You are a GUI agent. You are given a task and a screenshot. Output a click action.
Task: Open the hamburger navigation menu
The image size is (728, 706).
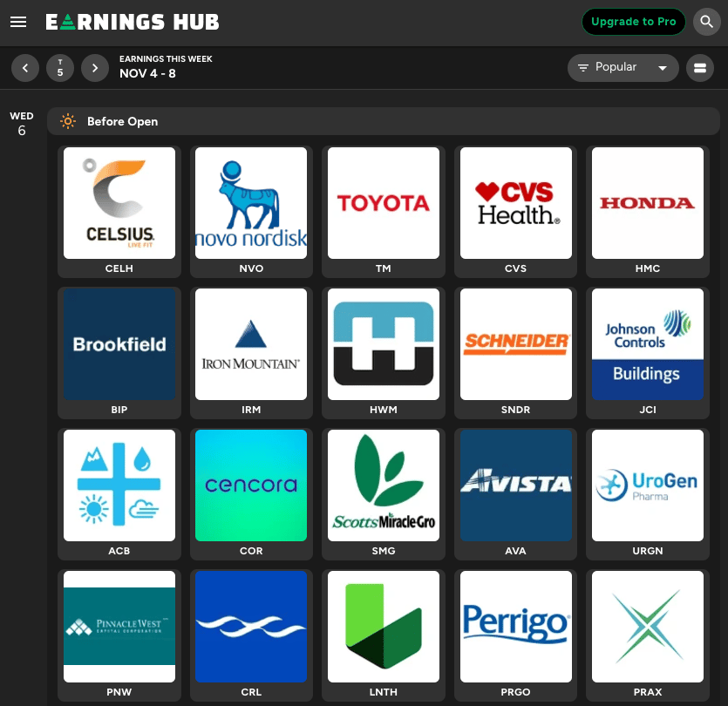18,22
